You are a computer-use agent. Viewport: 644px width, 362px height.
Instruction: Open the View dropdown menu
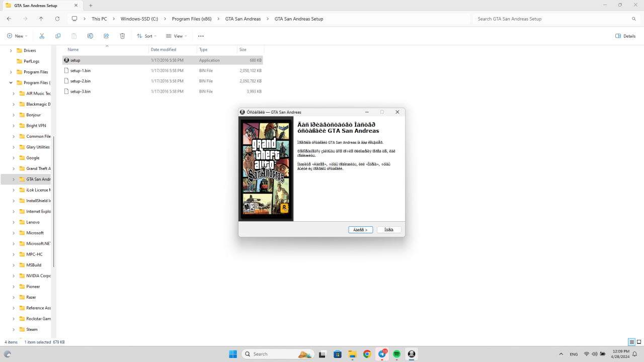177,36
